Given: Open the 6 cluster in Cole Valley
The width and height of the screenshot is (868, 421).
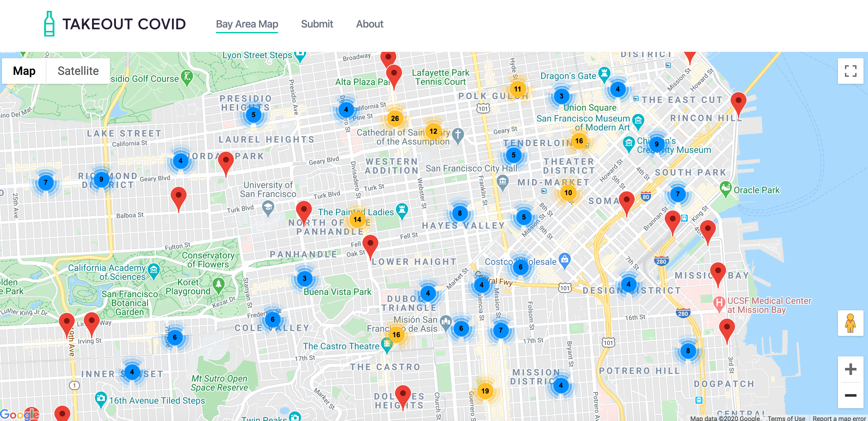Looking at the screenshot, I should [272, 320].
